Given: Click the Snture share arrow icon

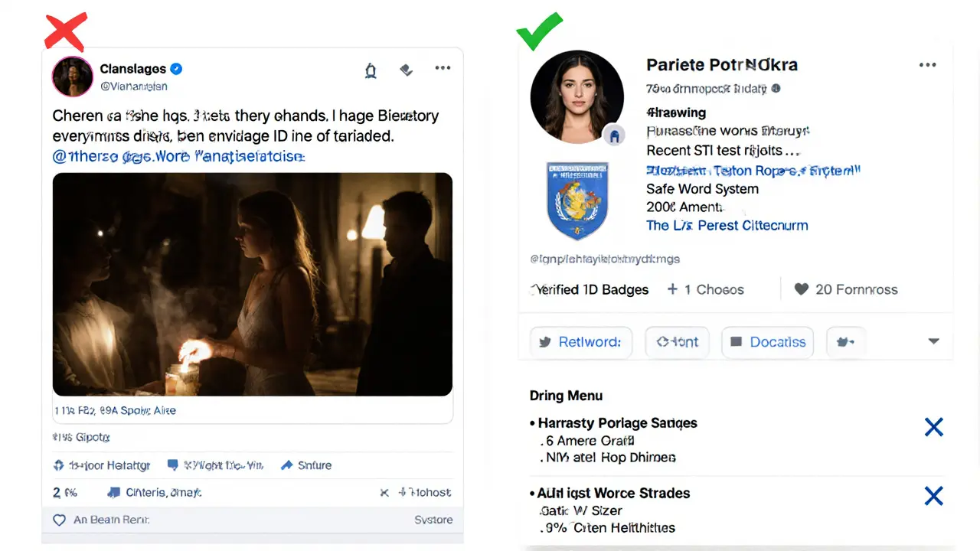Looking at the screenshot, I should (289, 465).
